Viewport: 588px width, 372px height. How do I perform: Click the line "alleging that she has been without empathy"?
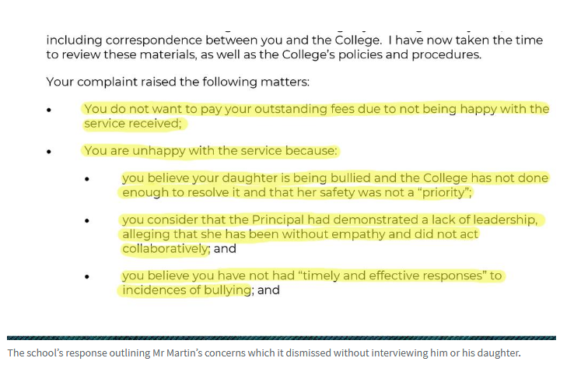[299, 234]
